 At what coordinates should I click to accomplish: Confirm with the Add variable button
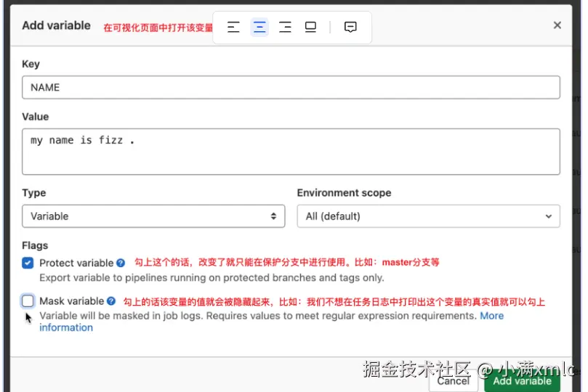[x=522, y=381]
